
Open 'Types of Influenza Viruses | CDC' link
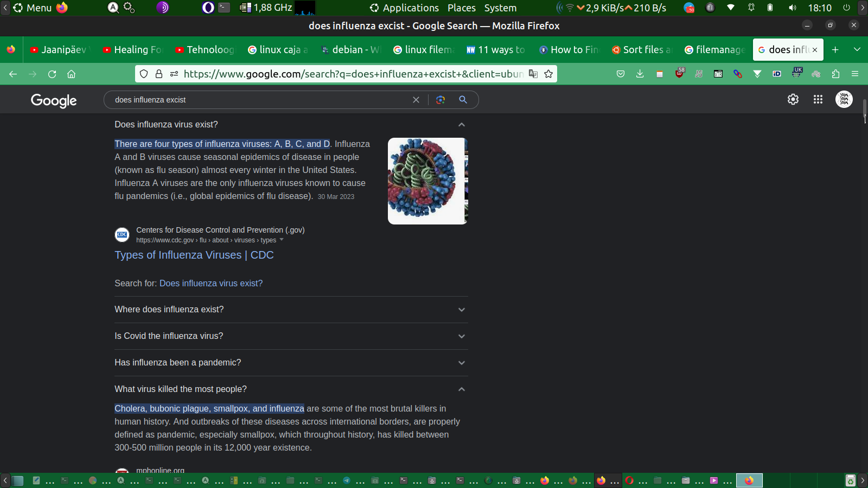(x=194, y=255)
